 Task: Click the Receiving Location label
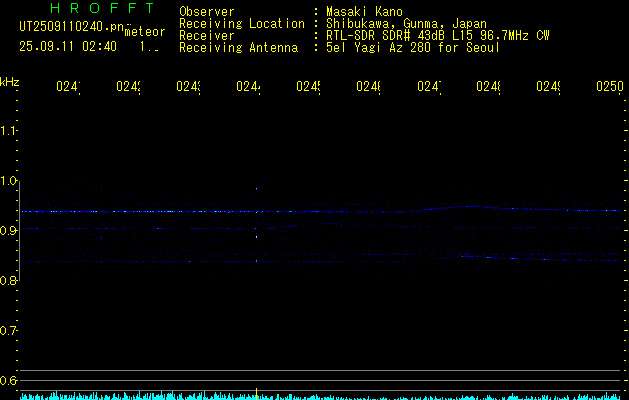[242, 24]
